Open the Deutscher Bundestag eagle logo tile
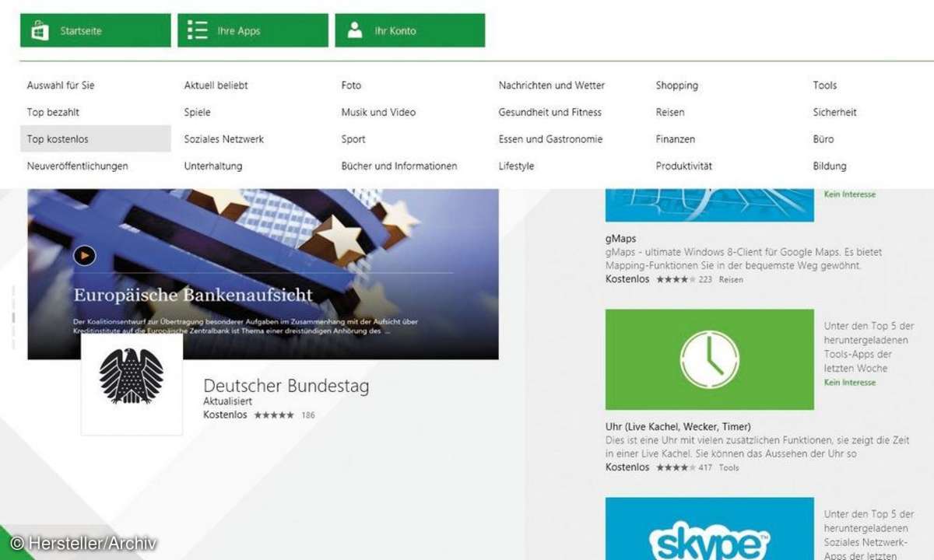 (132, 384)
